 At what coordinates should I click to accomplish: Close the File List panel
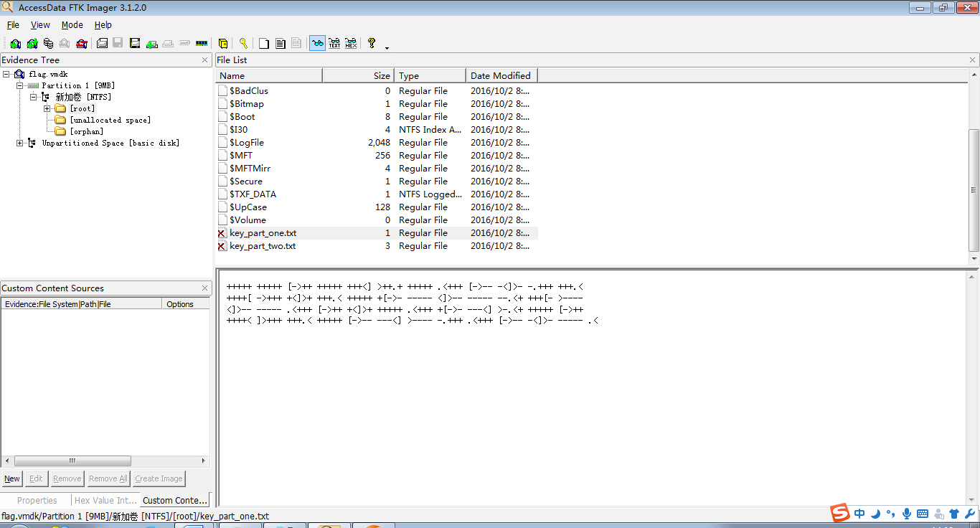point(973,60)
